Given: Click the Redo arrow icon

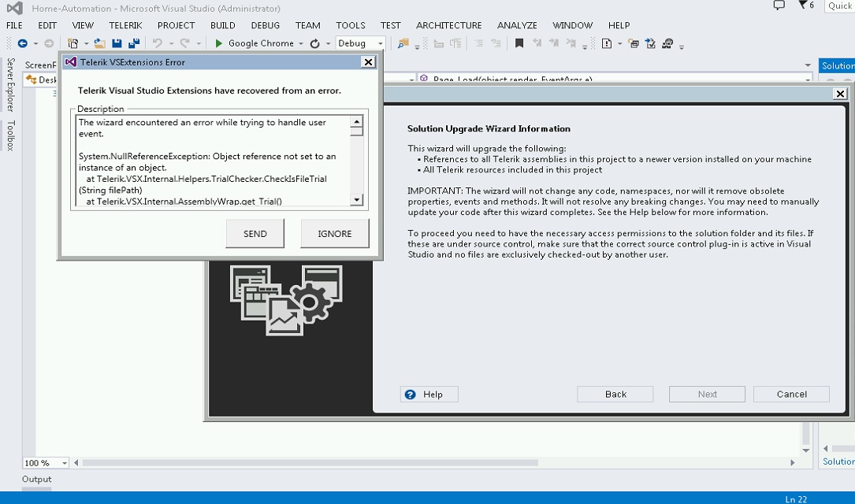Looking at the screenshot, I should click(x=185, y=43).
